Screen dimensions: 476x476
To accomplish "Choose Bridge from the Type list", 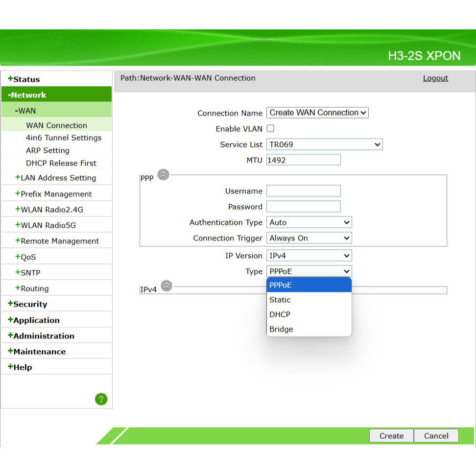I will click(282, 329).
